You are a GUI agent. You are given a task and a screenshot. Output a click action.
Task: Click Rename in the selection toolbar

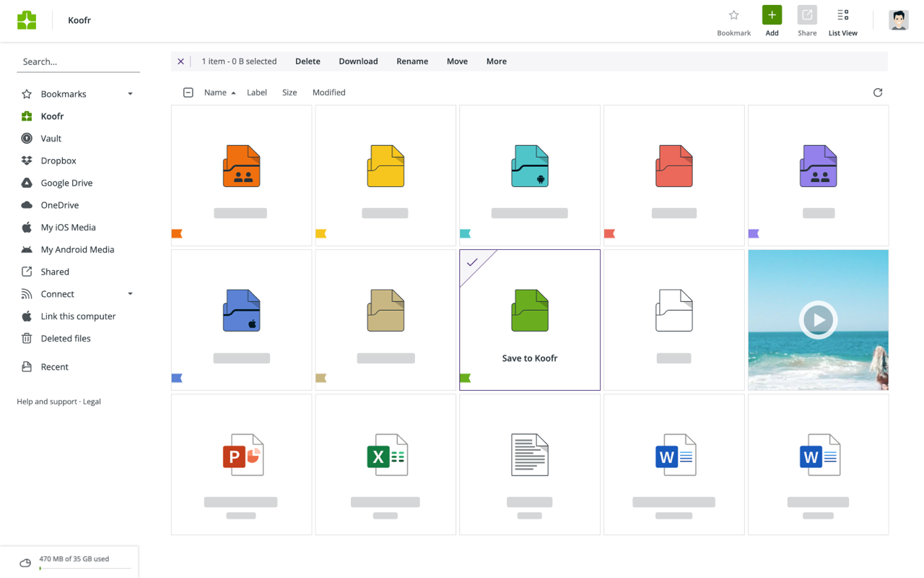tap(412, 61)
